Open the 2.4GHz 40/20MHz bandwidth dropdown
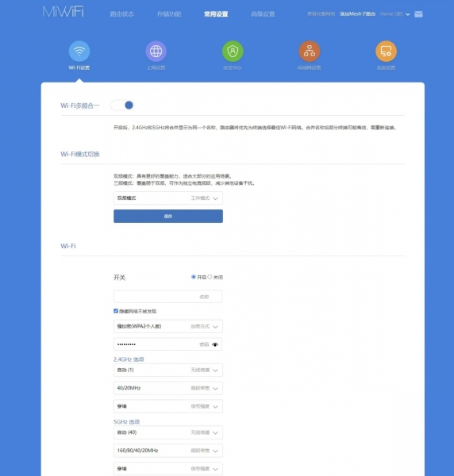The image size is (454, 476). (x=168, y=388)
